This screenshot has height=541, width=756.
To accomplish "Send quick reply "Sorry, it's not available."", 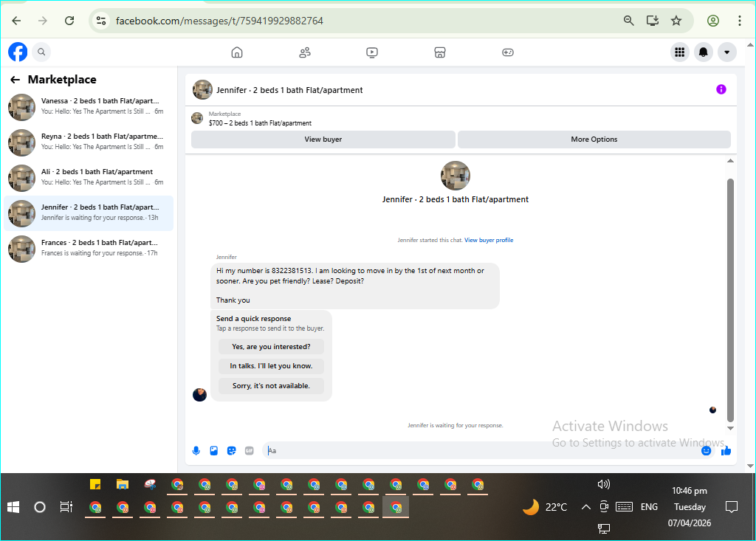I will point(271,386).
